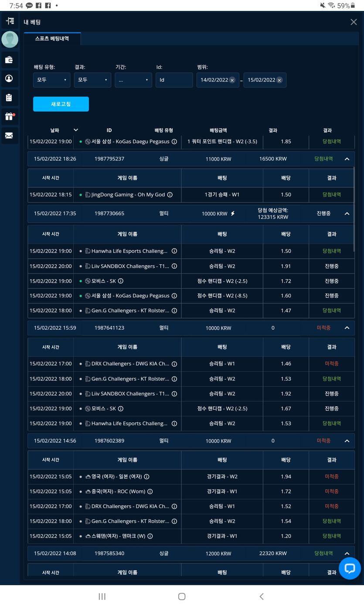Viewport: 364px width, 607px height.
Task: Collapse bet 1987602389 details
Action: [x=347, y=441]
